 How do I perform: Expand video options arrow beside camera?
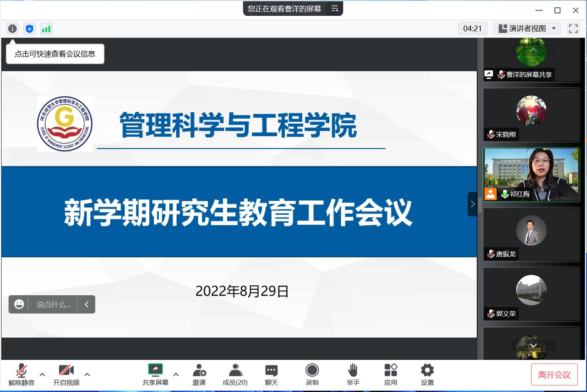tap(87, 375)
